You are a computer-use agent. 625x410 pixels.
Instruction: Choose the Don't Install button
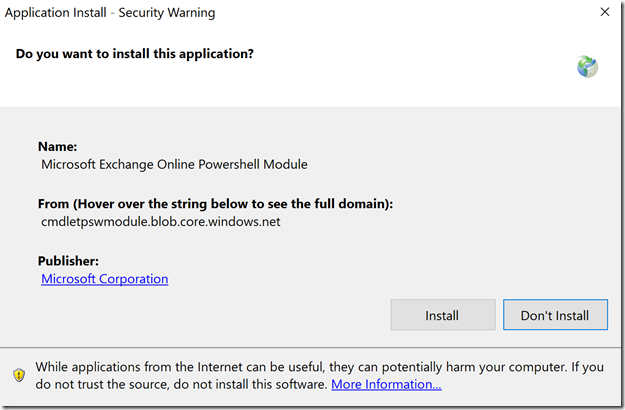pos(554,315)
